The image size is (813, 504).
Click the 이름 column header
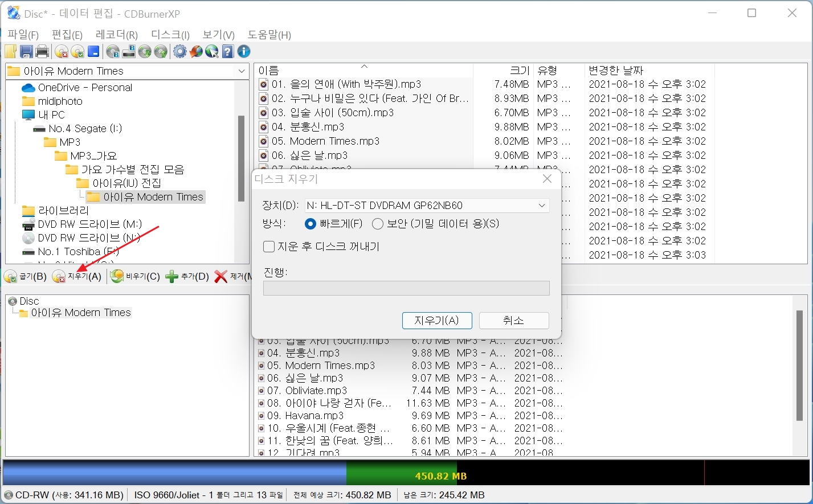(364, 71)
